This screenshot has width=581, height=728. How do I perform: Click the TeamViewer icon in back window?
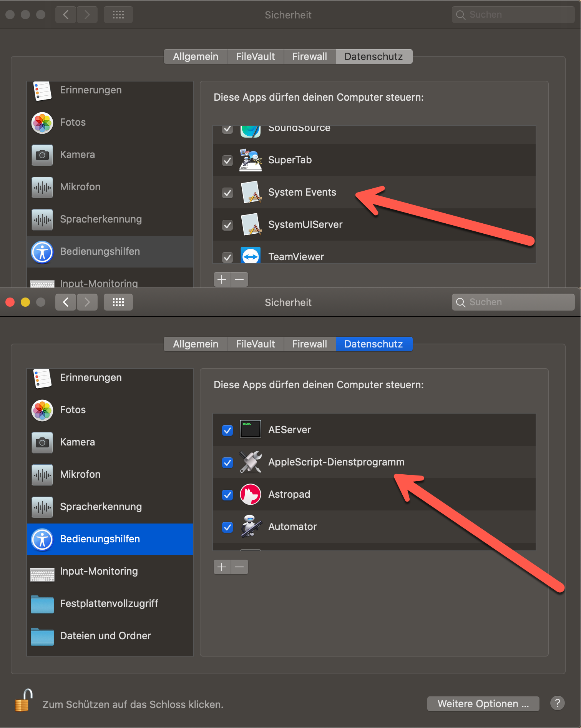251,255
